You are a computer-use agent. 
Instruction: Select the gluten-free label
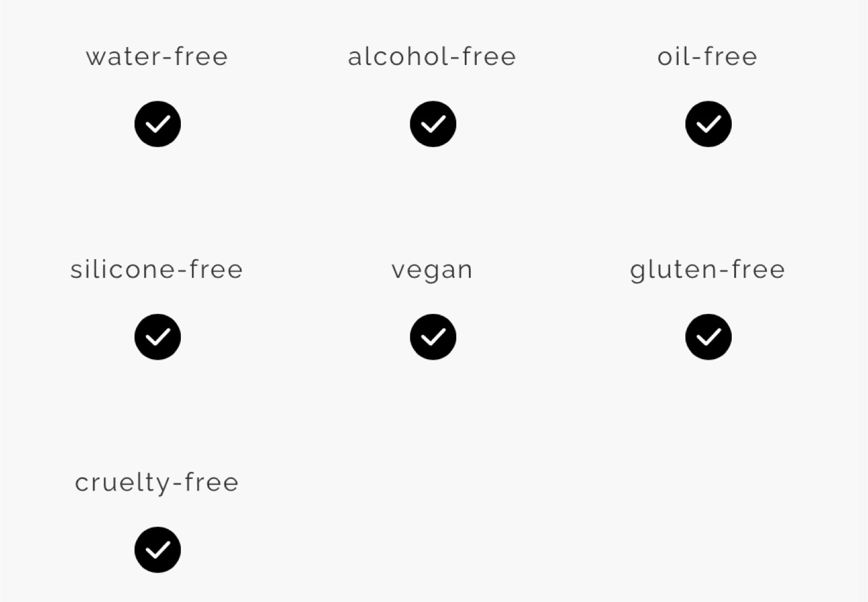(708, 271)
